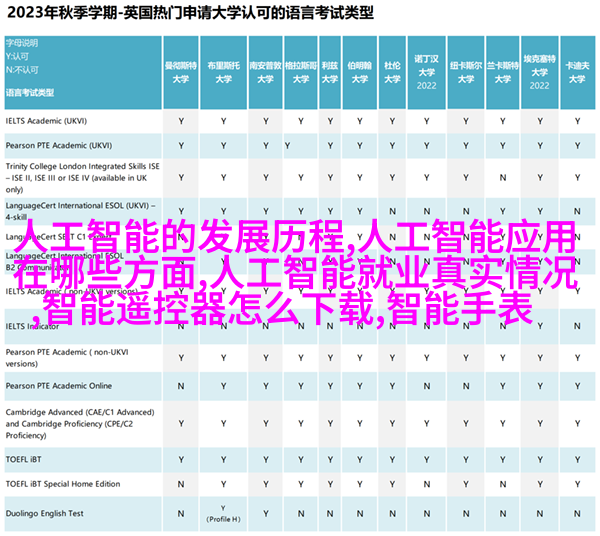Select the IELTS Academic (UKVI) row label
Viewport: 600px width, 536px height.
click(x=46, y=121)
